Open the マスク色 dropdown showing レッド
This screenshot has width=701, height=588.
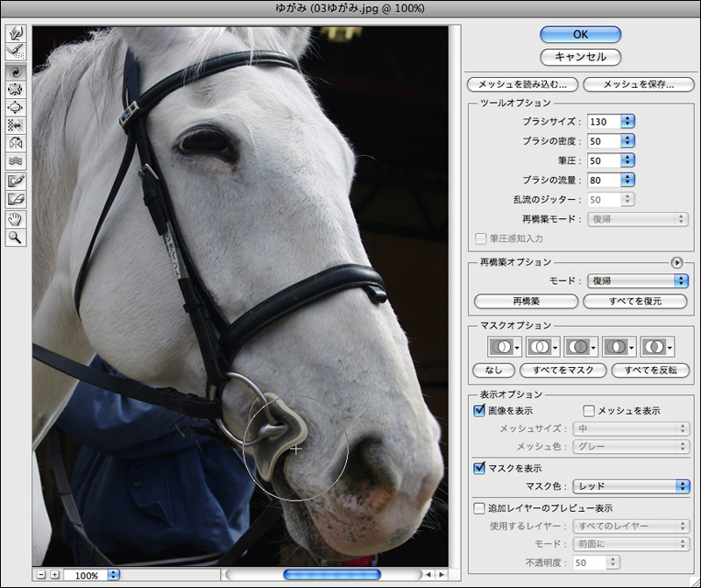pyautogui.click(x=631, y=485)
